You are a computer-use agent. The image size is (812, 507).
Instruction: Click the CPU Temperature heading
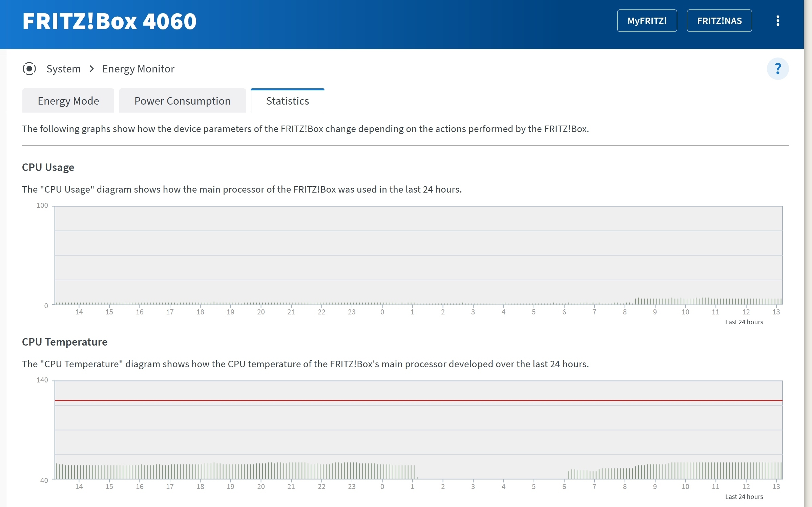[65, 342]
